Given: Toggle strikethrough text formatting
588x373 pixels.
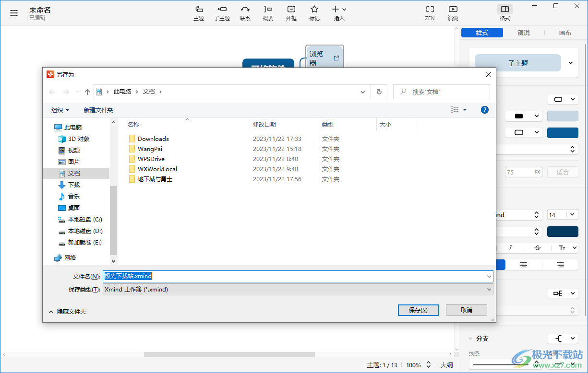Looking at the screenshot, I should [537, 248].
